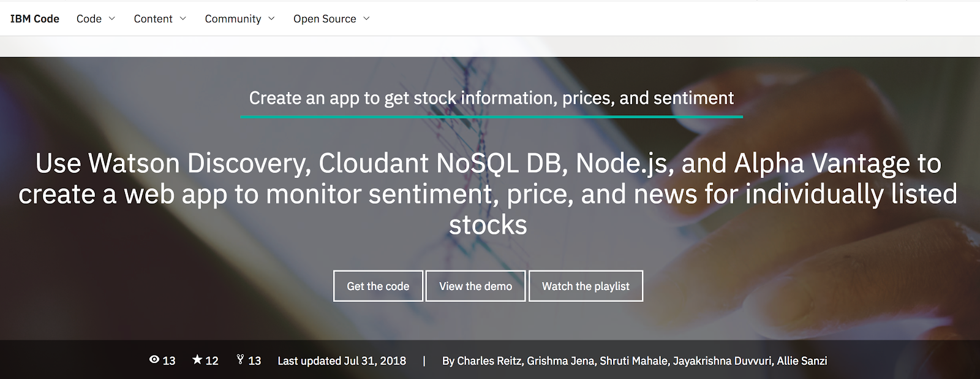This screenshot has width=980, height=379.
Task: Click the eye views icon
Action: (x=154, y=360)
